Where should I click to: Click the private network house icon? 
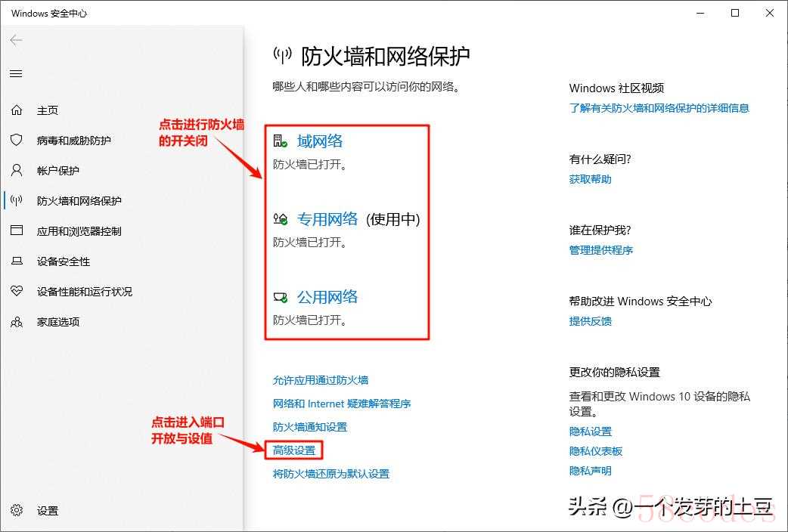[281, 219]
